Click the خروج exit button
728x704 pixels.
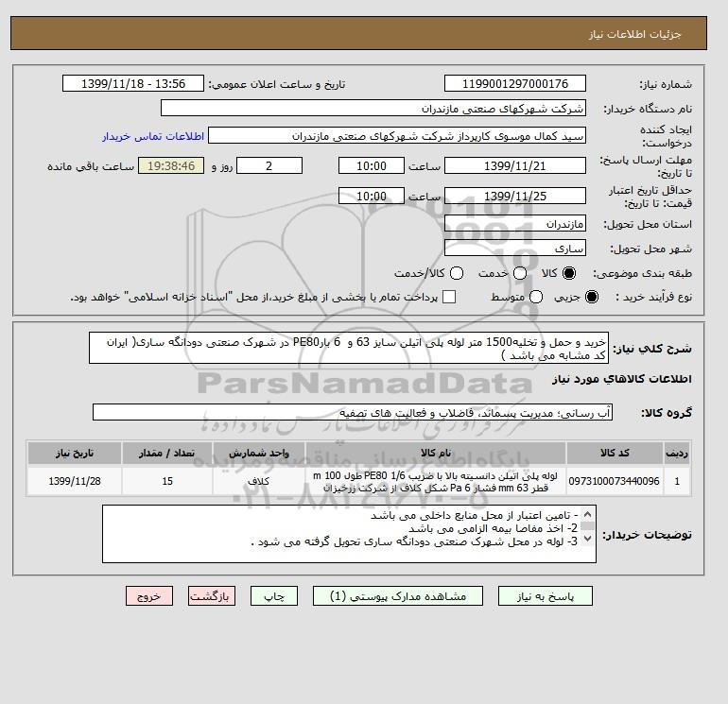point(149,596)
